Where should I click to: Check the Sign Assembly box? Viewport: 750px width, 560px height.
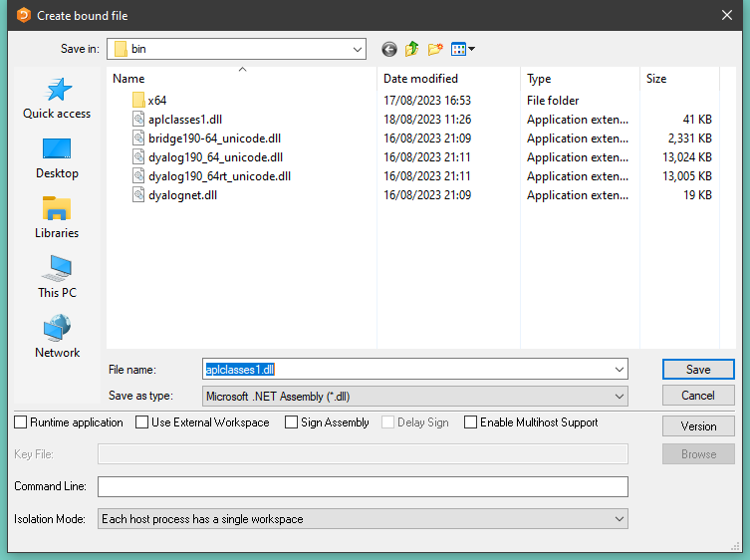(x=291, y=422)
